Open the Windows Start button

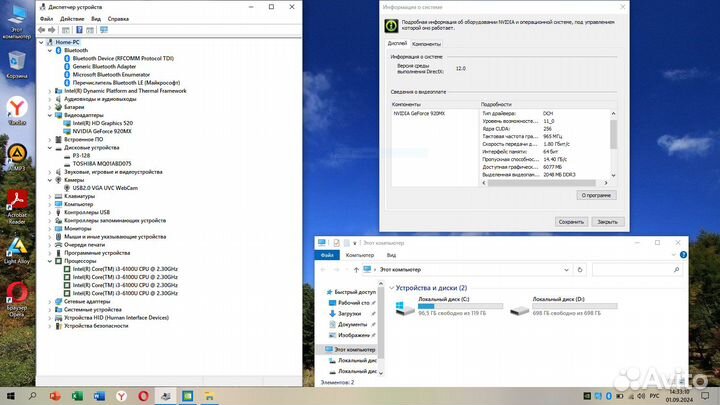click(x=10, y=396)
